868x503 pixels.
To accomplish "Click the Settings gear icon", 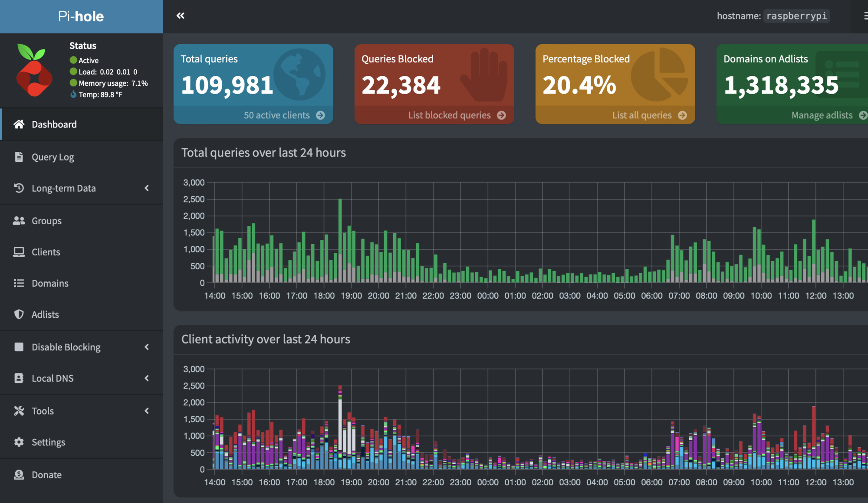I will [x=19, y=442].
